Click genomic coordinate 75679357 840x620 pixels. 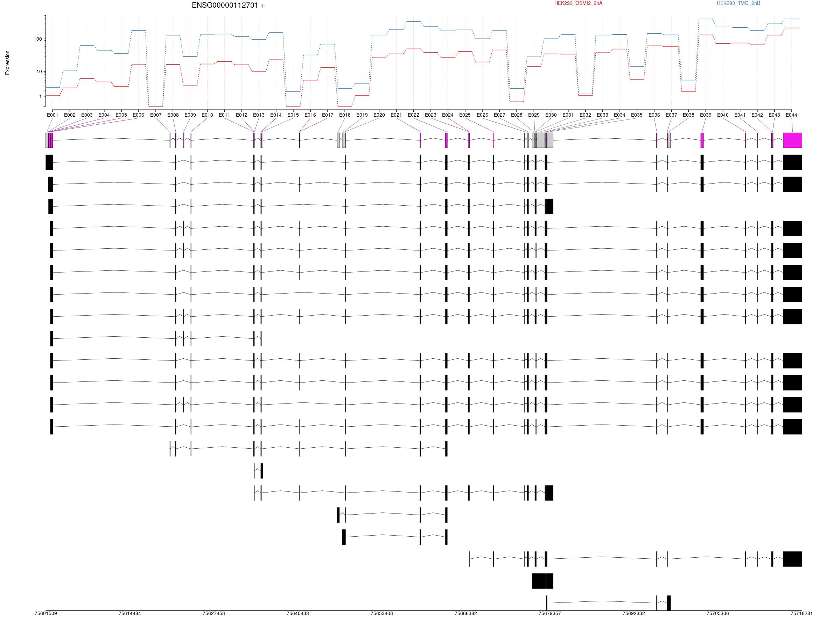[550, 614]
